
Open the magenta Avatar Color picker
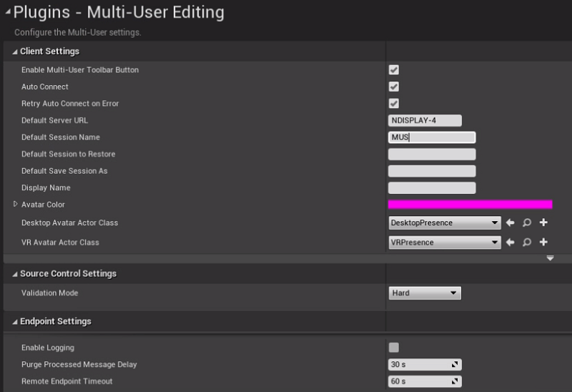(470, 205)
